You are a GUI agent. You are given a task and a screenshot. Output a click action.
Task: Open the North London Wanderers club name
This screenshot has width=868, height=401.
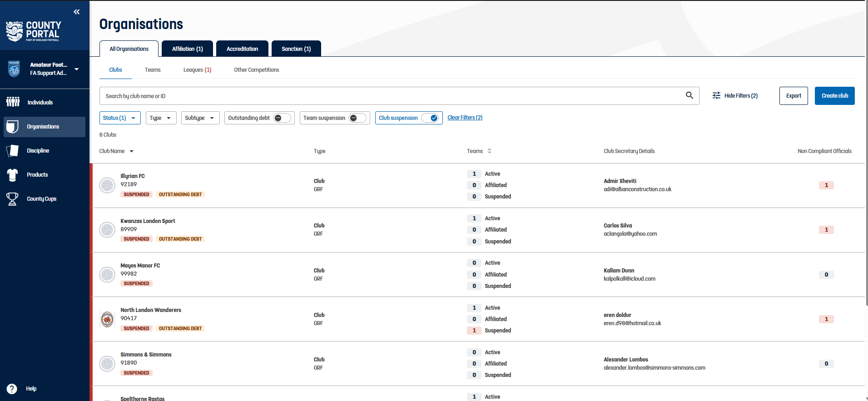pos(151,310)
